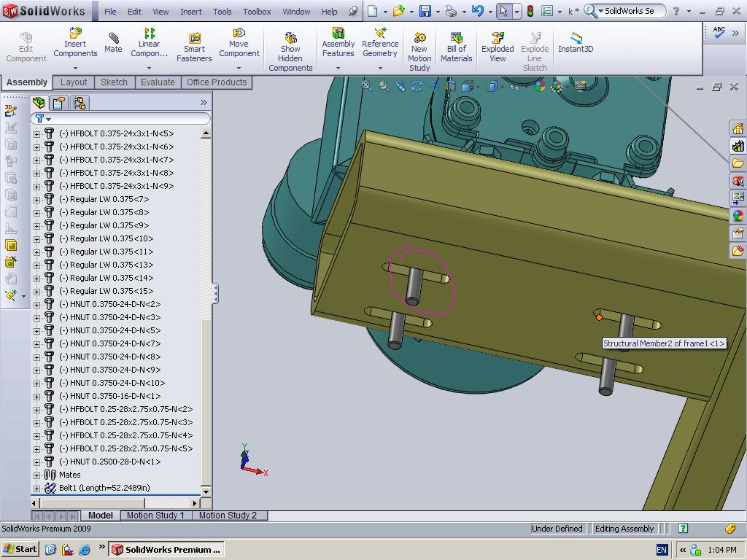Expand the Mates tree node
The width and height of the screenshot is (747, 560).
click(x=37, y=475)
